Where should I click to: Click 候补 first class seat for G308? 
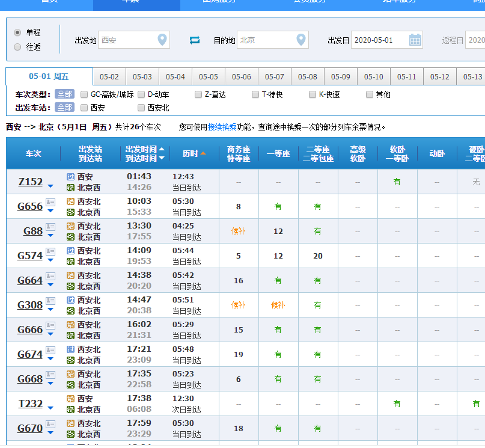(x=278, y=305)
